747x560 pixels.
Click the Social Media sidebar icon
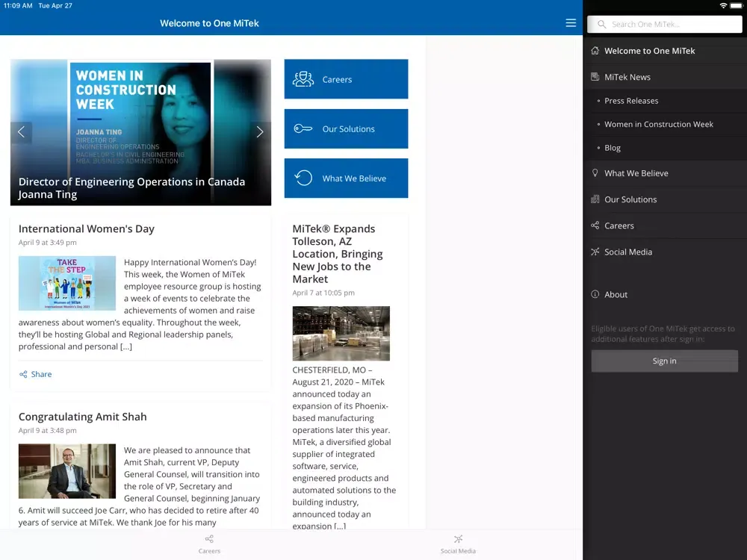coord(595,252)
